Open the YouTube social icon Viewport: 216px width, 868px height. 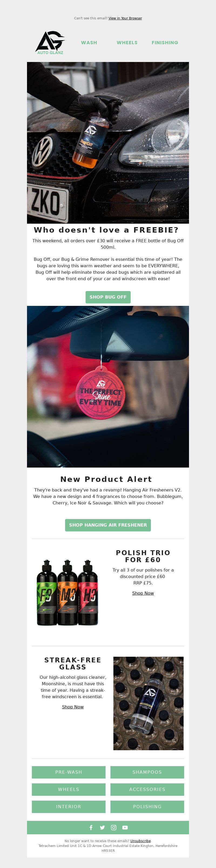click(125, 827)
